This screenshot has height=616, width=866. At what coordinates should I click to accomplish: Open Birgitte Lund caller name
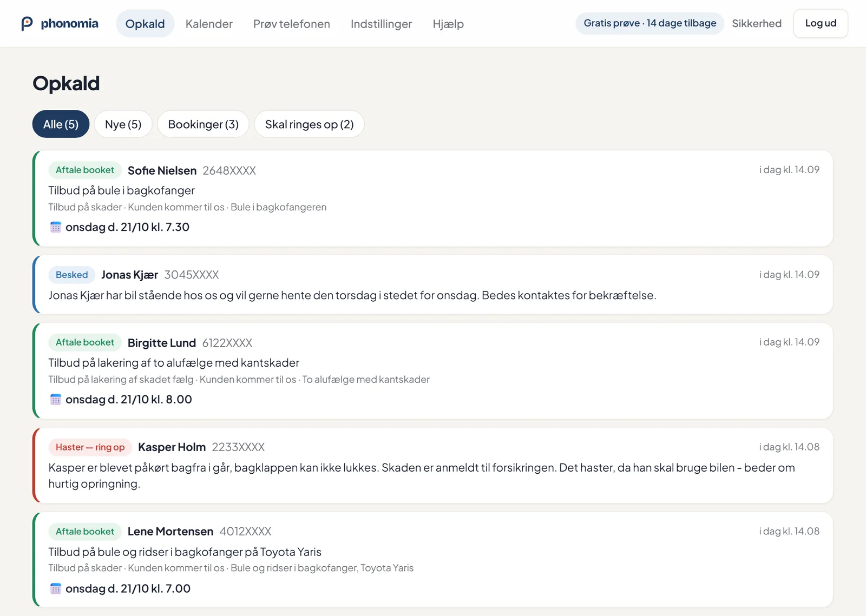pos(161,343)
